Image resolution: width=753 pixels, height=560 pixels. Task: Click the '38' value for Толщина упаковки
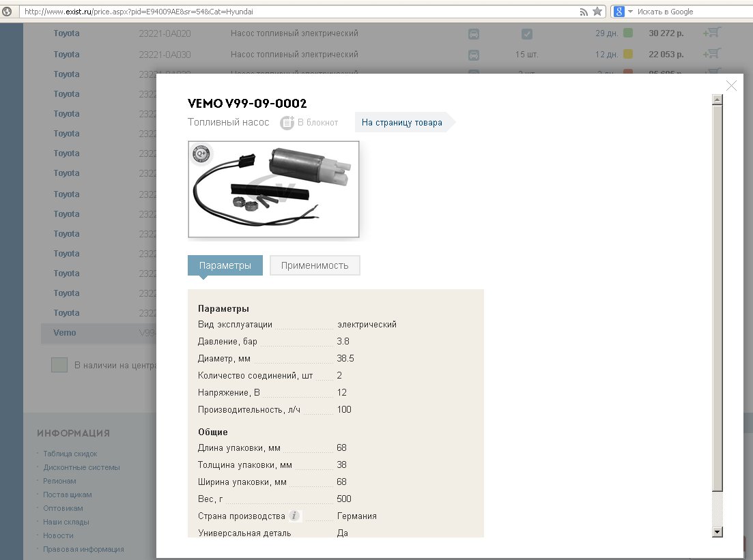click(341, 465)
